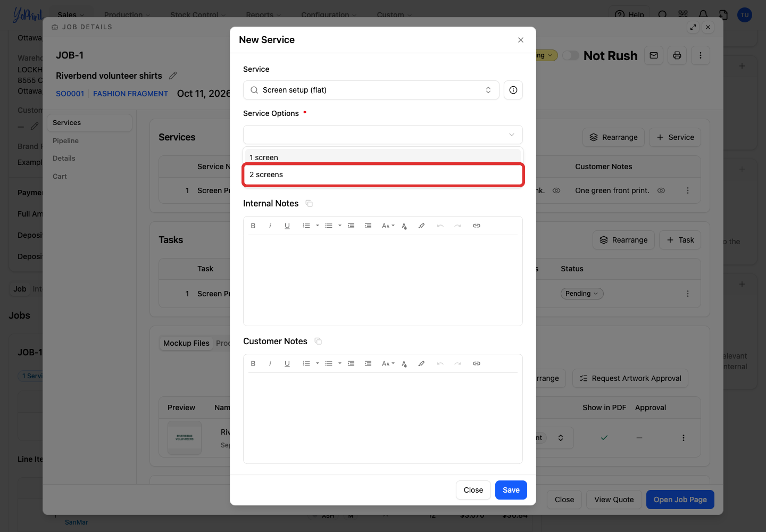
Task: Redo in Customer Notes toolbar
Action: 457,363
